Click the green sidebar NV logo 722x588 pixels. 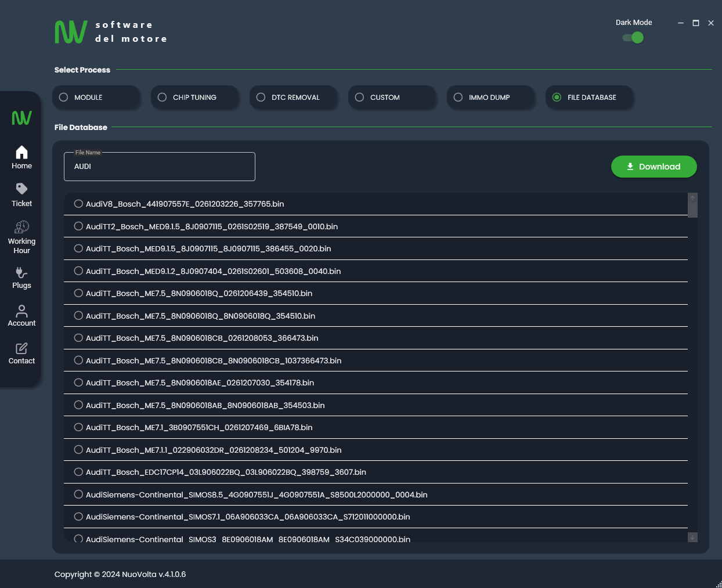(21, 118)
